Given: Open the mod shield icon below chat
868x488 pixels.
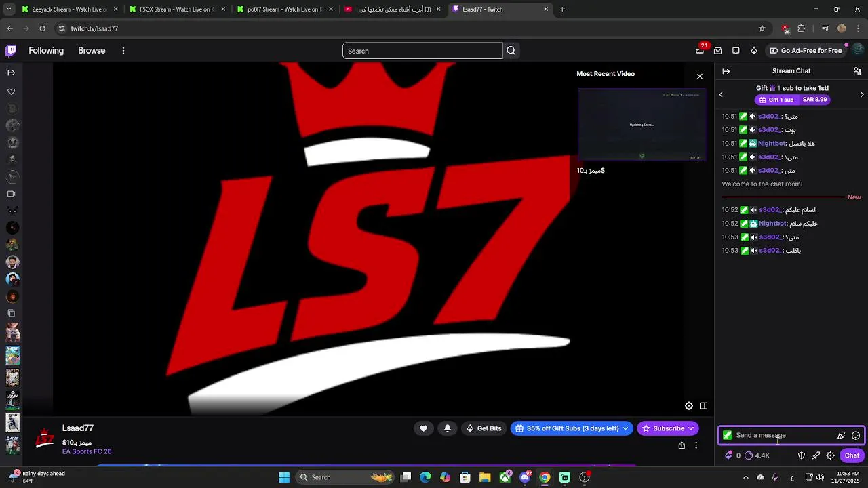Looking at the screenshot, I should click(x=801, y=455).
